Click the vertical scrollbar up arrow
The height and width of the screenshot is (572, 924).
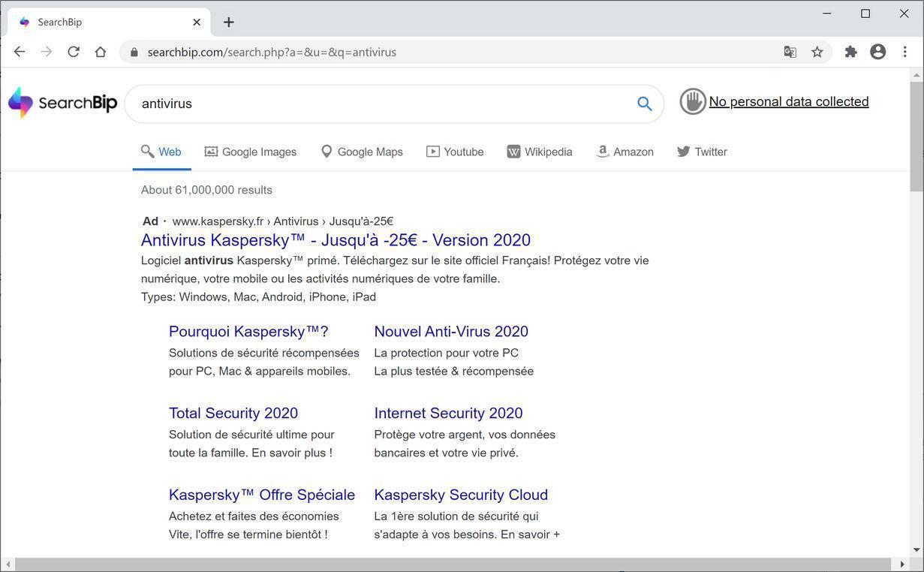916,75
